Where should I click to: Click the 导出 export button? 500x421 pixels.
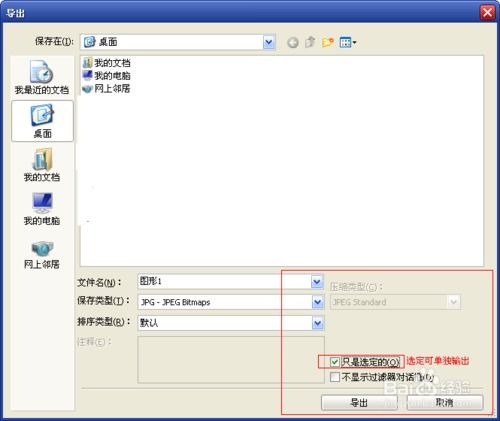pos(359,402)
